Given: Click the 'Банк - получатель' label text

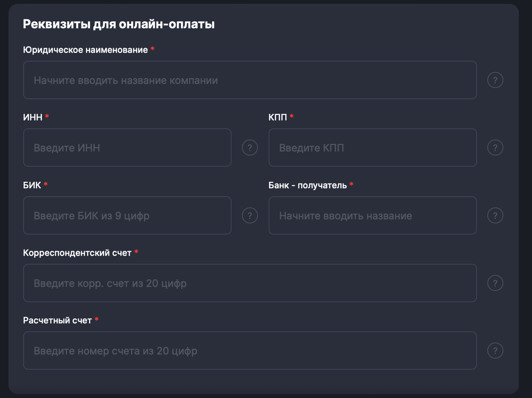Looking at the screenshot, I should pos(307,185).
